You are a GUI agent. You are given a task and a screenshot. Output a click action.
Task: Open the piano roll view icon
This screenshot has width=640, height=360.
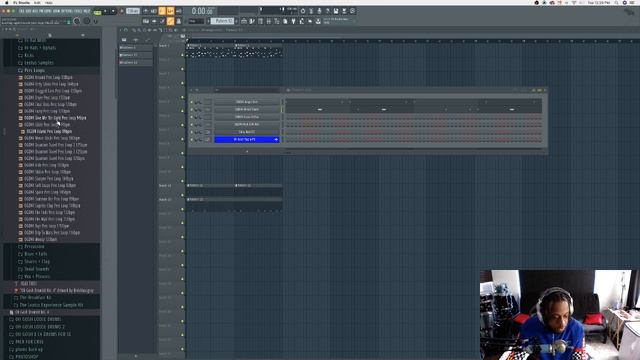point(252,21)
